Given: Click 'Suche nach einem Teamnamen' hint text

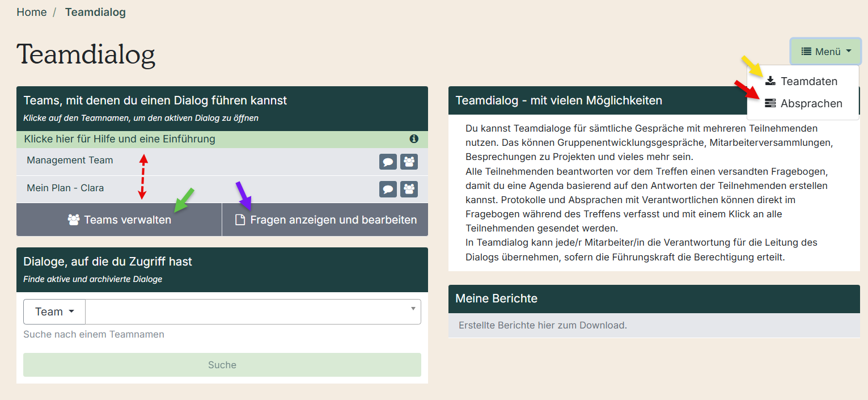Looking at the screenshot, I should 94,334.
